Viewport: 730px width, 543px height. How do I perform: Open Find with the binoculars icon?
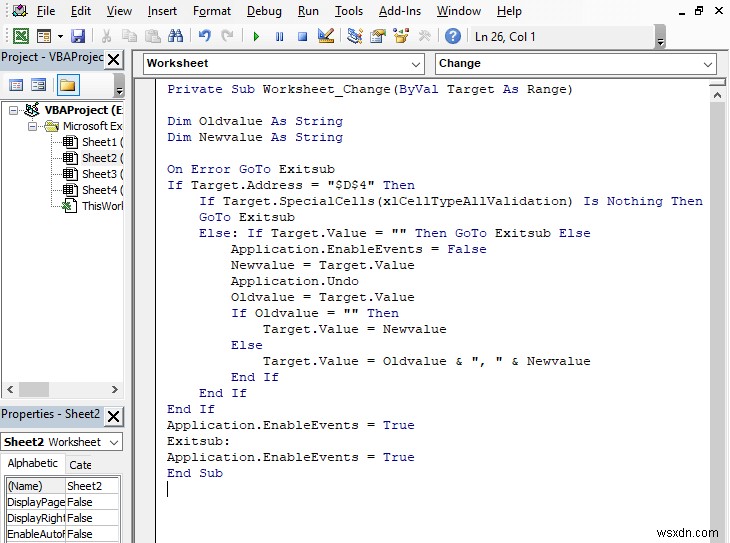[176, 36]
